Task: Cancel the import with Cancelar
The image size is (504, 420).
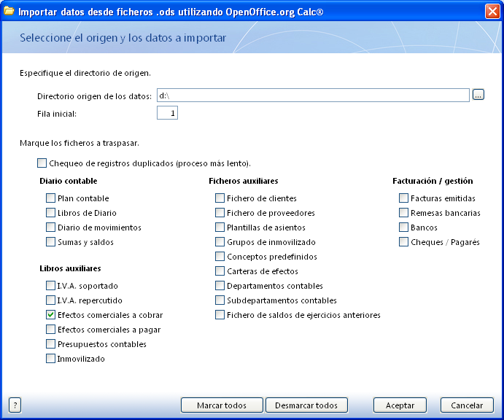Action: 467,405
